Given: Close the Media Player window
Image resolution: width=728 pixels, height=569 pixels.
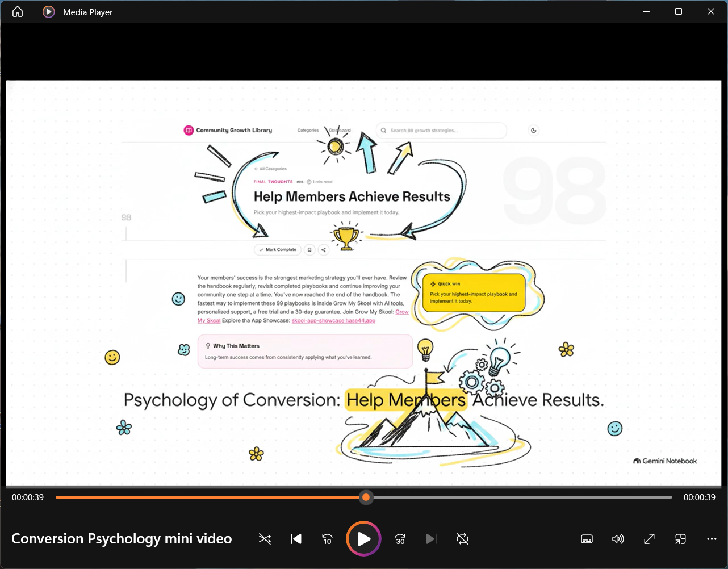Looking at the screenshot, I should (x=711, y=12).
